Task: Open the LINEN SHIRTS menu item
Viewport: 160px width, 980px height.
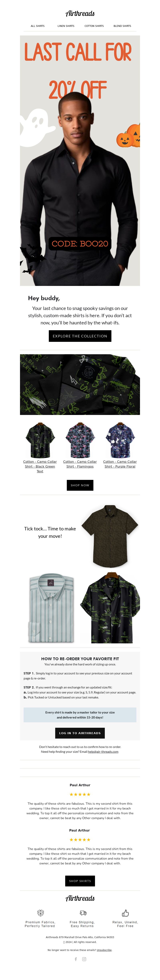Action: tap(66, 26)
